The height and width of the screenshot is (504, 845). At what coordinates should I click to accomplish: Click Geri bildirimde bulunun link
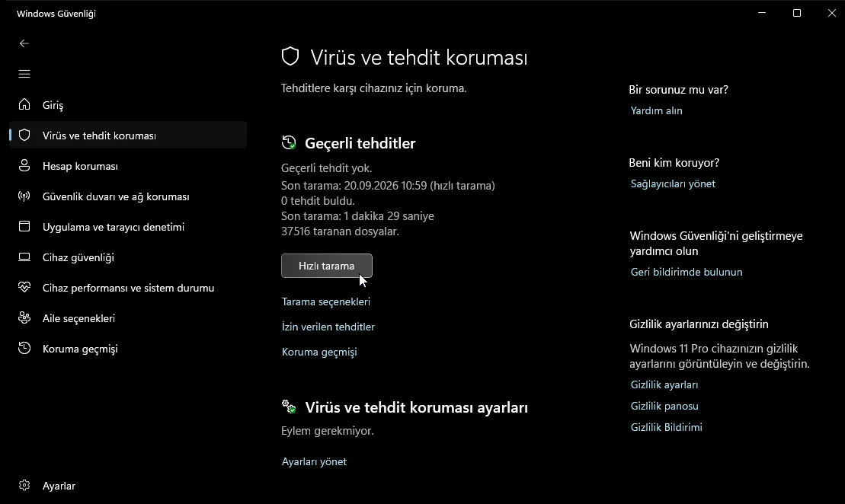click(687, 272)
